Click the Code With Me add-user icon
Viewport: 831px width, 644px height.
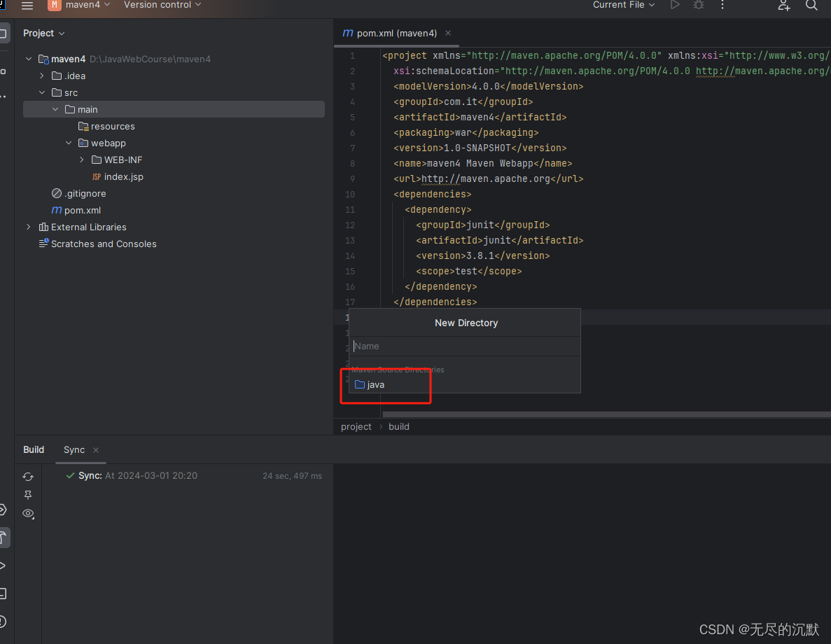point(784,6)
